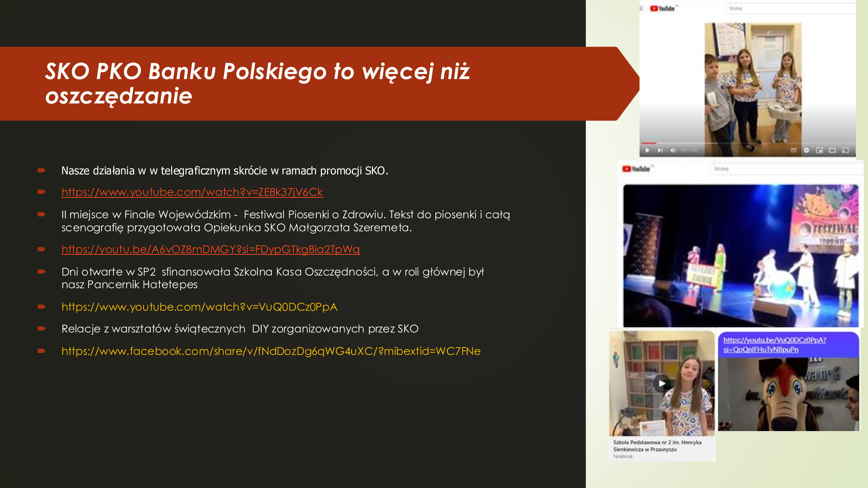Viewport: 868px width, 488px height.
Task: Click the search field in the top YouTube screenshot
Action: pyautogui.click(x=791, y=8)
